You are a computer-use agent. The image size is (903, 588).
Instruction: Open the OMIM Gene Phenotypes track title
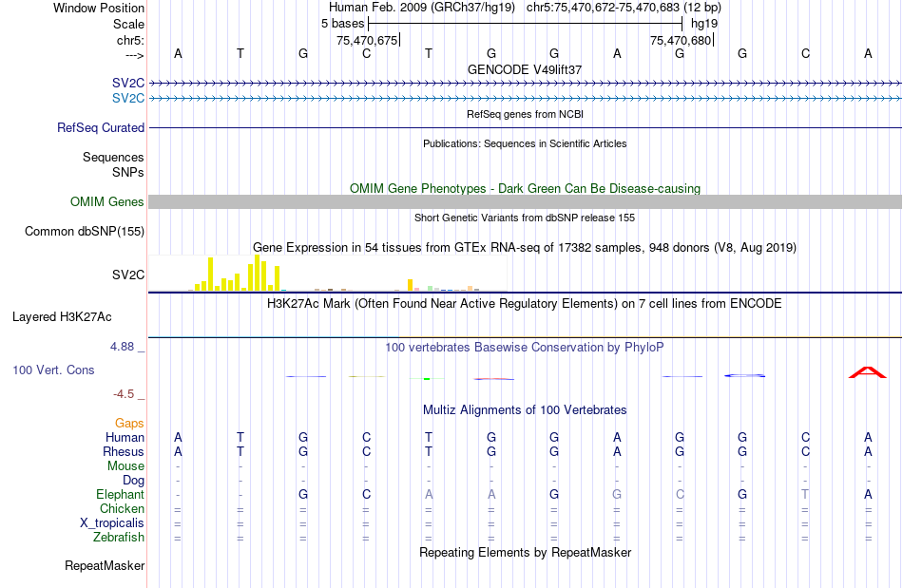[x=525, y=188]
